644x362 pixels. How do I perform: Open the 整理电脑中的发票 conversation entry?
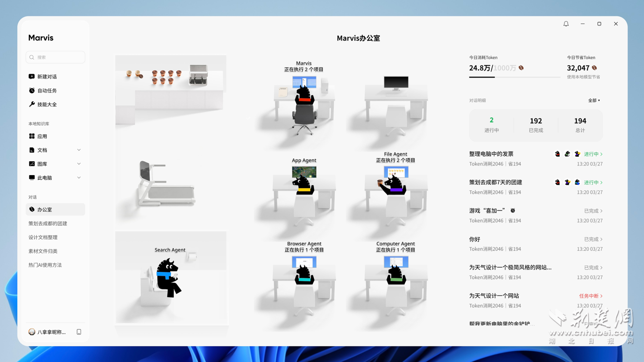coord(536,158)
